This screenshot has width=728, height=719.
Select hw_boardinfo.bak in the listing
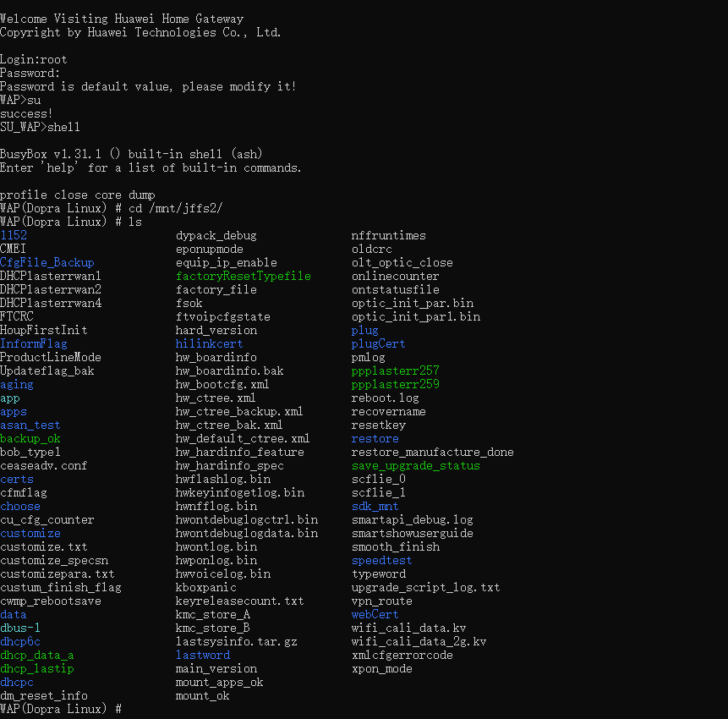[229, 370]
